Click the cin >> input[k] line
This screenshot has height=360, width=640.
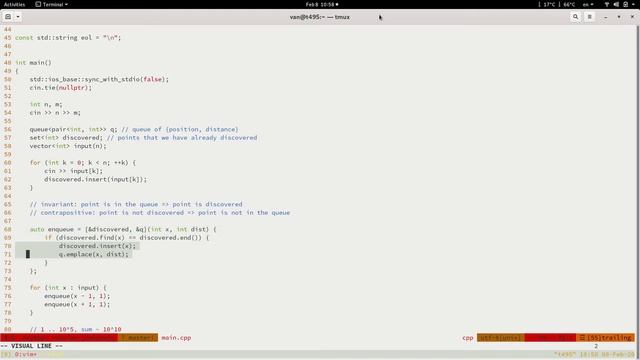(73, 171)
